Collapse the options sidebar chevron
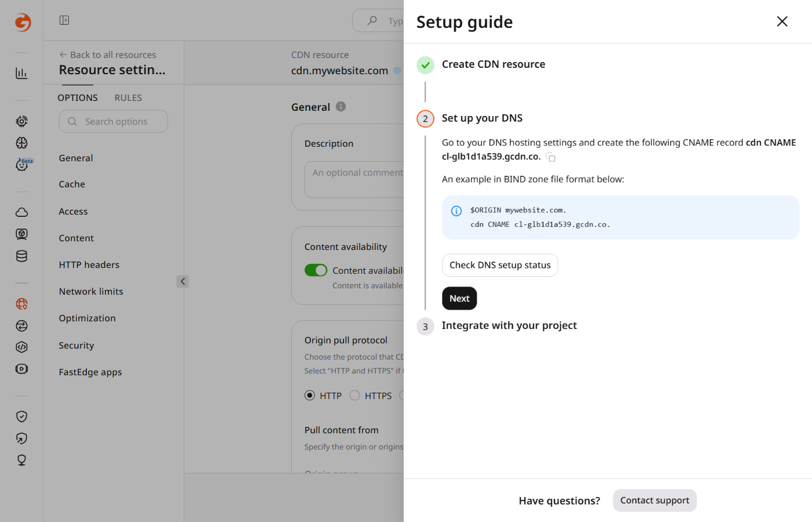Viewport: 812px width, 522px height. [x=183, y=281]
